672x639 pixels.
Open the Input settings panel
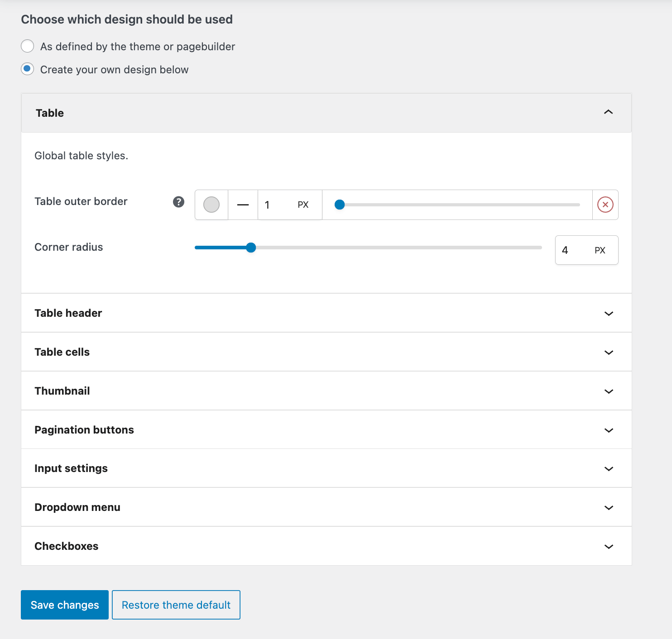(x=609, y=468)
